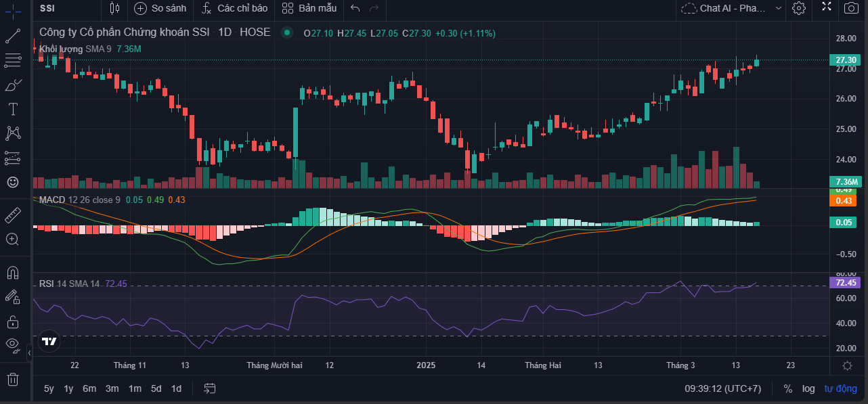Click the Tháng 3 time axis label
868x404 pixels.
680,365
